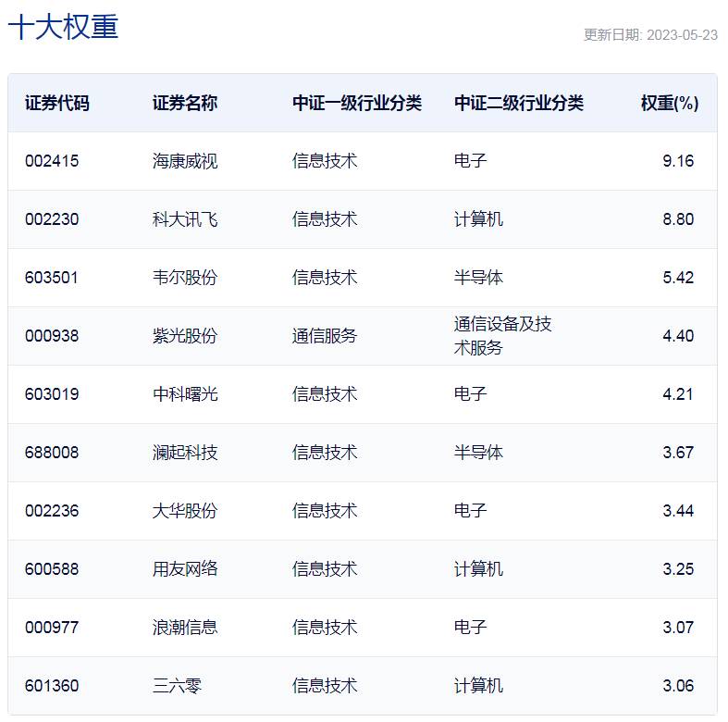Image resolution: width=728 pixels, height=722 pixels.
Task: Click the 证券名称 column header
Action: click(x=185, y=103)
